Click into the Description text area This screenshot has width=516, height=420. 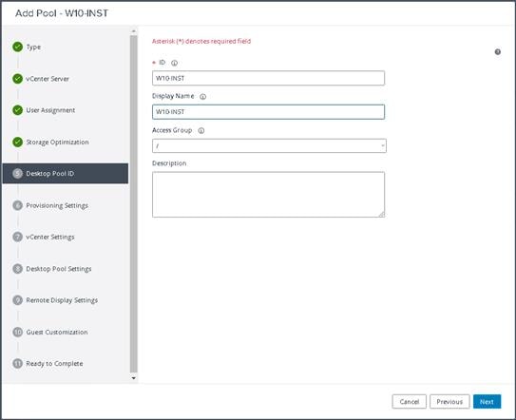pyautogui.click(x=268, y=195)
